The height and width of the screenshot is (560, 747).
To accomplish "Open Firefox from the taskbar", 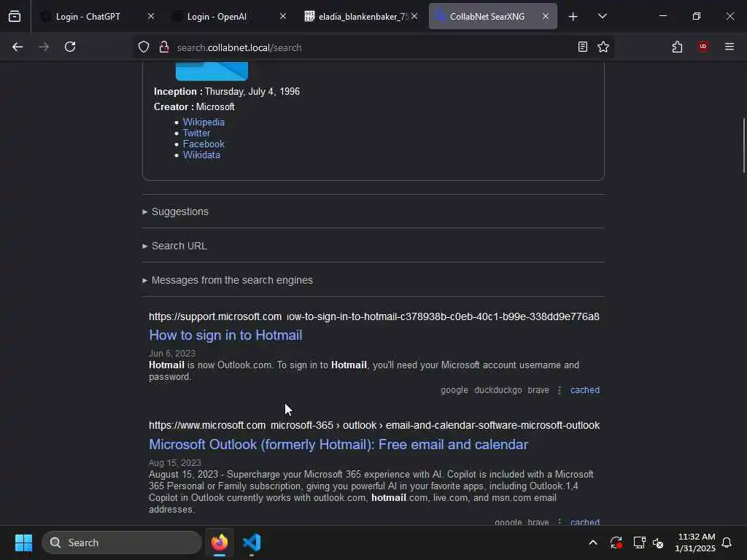I will click(220, 542).
